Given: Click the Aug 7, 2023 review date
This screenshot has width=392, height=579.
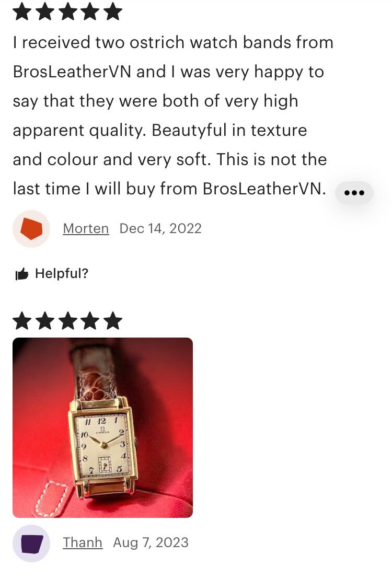Looking at the screenshot, I should (151, 542).
